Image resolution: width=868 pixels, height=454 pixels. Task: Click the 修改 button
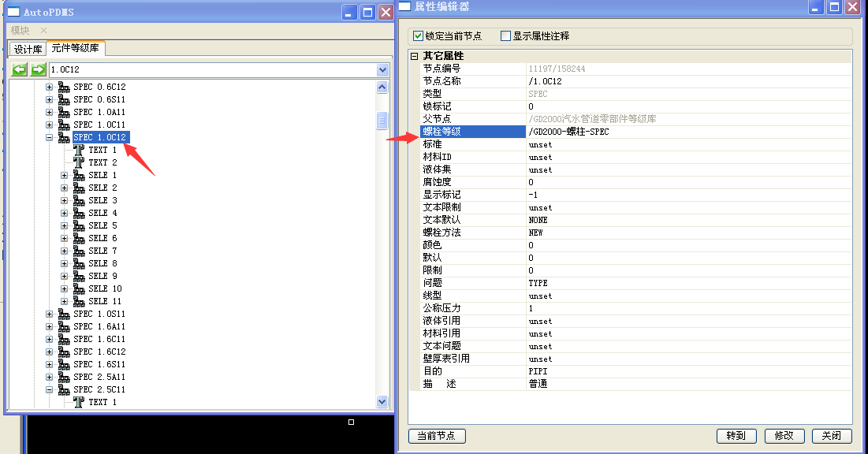click(784, 436)
